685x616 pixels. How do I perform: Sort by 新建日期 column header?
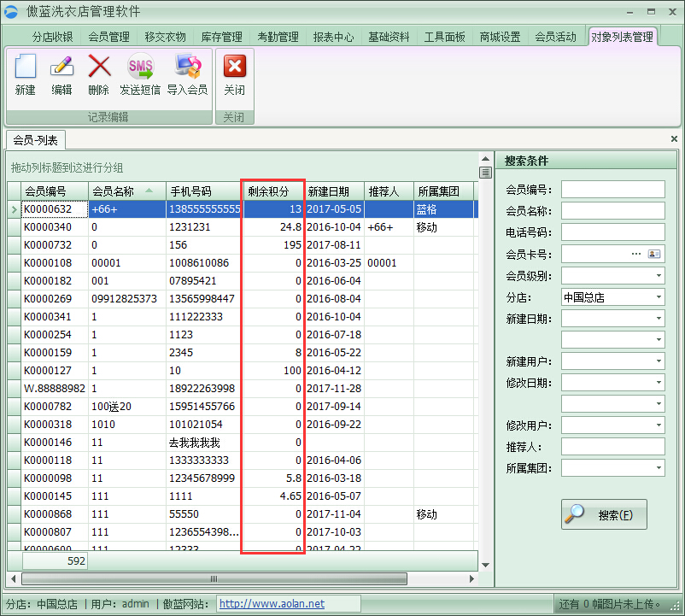click(x=335, y=191)
